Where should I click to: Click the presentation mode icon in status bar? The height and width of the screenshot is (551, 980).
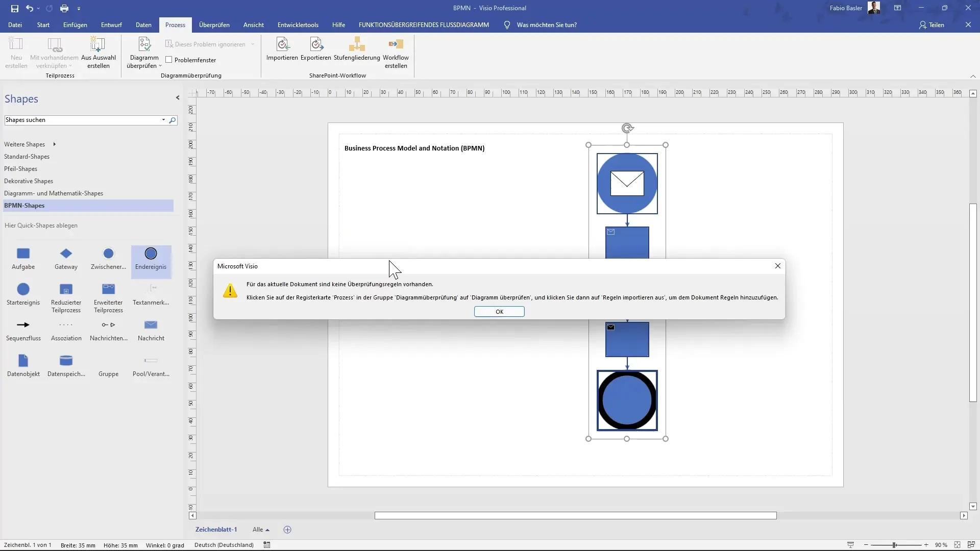(x=850, y=545)
